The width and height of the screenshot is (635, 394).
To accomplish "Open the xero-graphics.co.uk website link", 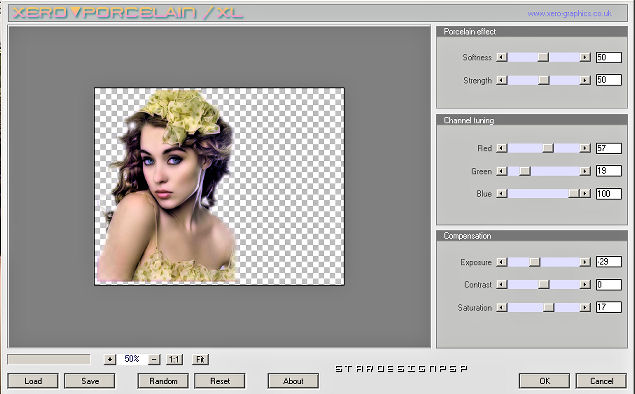I will click(569, 13).
